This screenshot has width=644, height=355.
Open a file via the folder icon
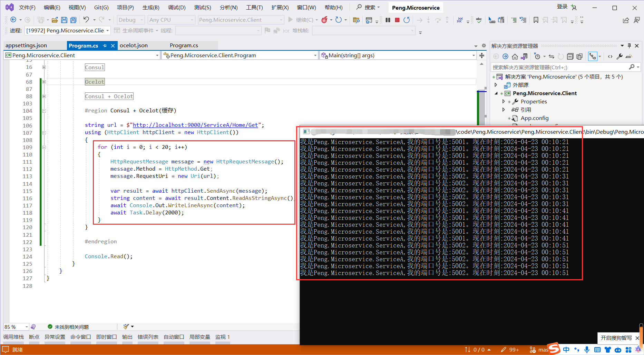pos(55,20)
